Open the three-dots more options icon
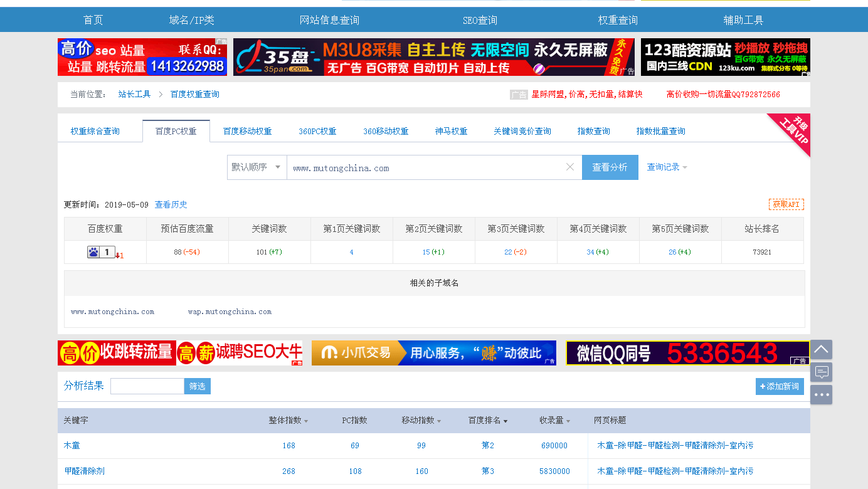 pyautogui.click(x=822, y=395)
